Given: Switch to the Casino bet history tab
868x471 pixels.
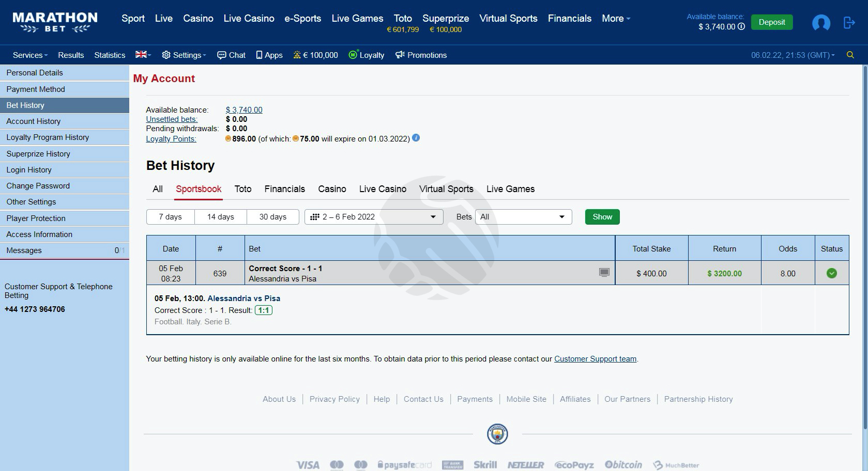Looking at the screenshot, I should coord(332,189).
